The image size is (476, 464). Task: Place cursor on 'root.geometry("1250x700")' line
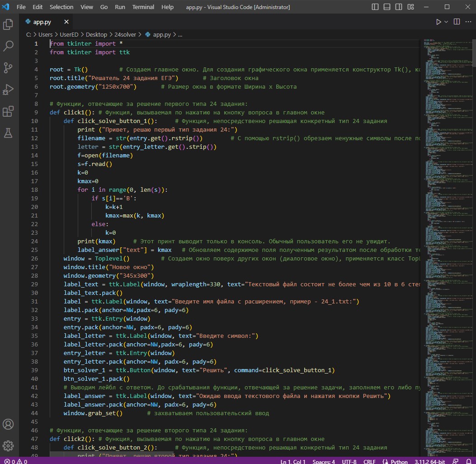tap(93, 86)
